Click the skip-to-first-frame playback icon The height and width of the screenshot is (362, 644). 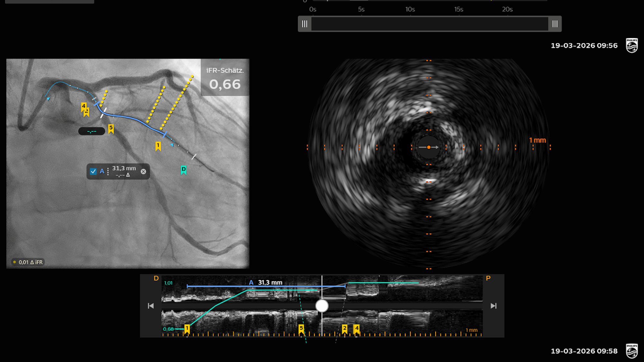coord(150,306)
